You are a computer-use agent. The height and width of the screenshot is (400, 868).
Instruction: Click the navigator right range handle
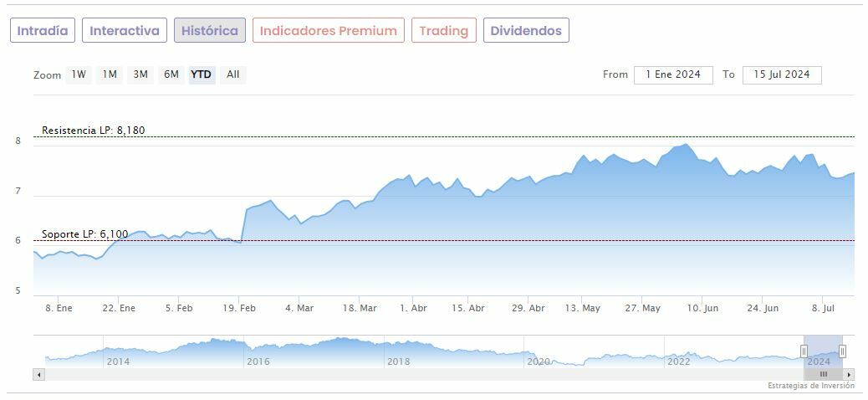click(x=842, y=351)
